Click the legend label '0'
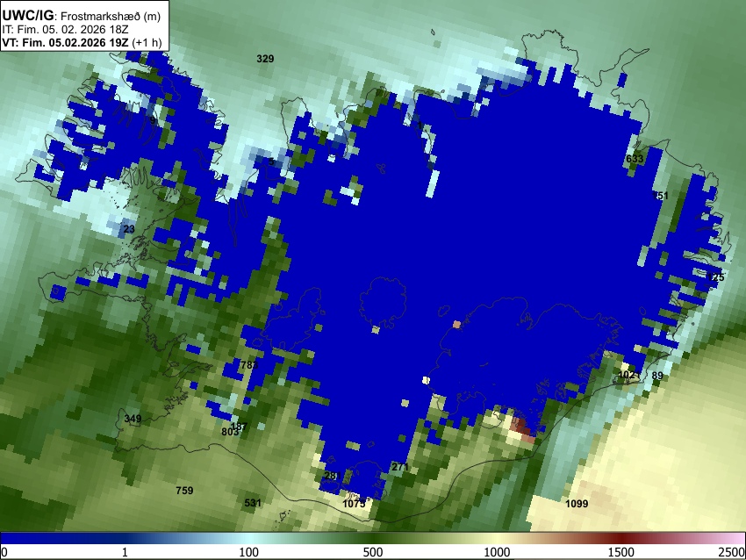Viewport: 746px width, 560px height. (x=4, y=552)
